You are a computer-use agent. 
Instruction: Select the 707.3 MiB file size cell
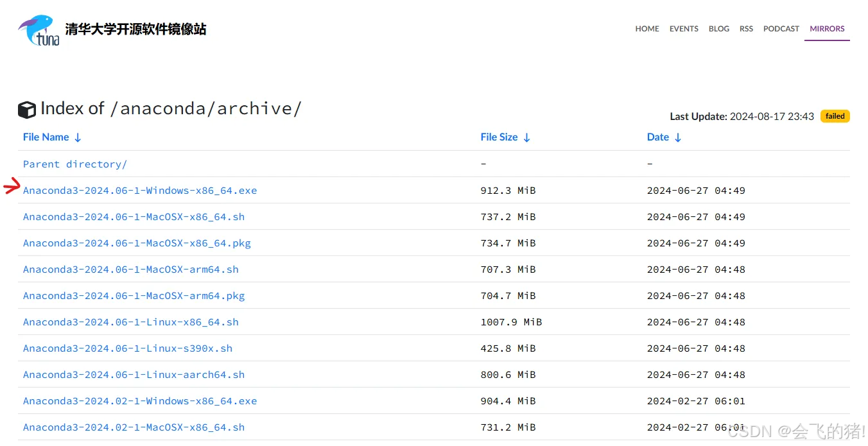click(508, 270)
